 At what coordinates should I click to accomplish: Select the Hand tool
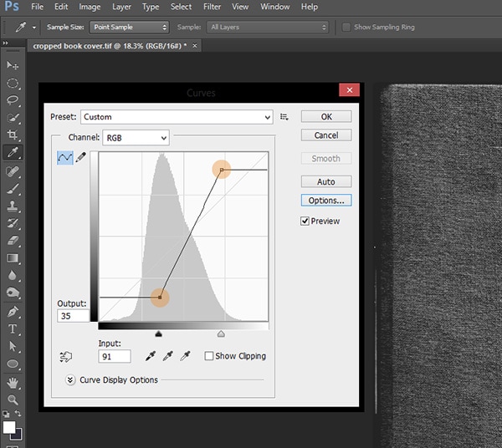pos(13,383)
